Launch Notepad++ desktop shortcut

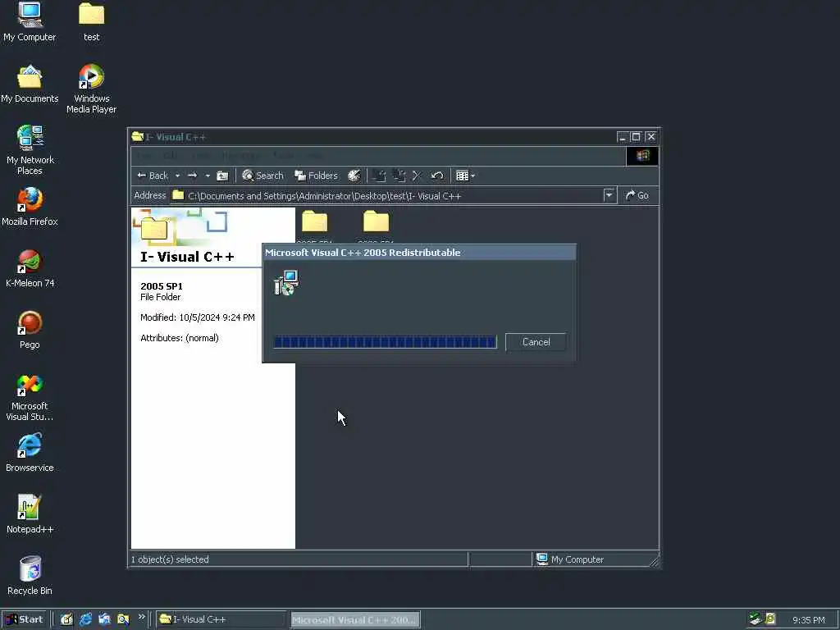coord(30,514)
